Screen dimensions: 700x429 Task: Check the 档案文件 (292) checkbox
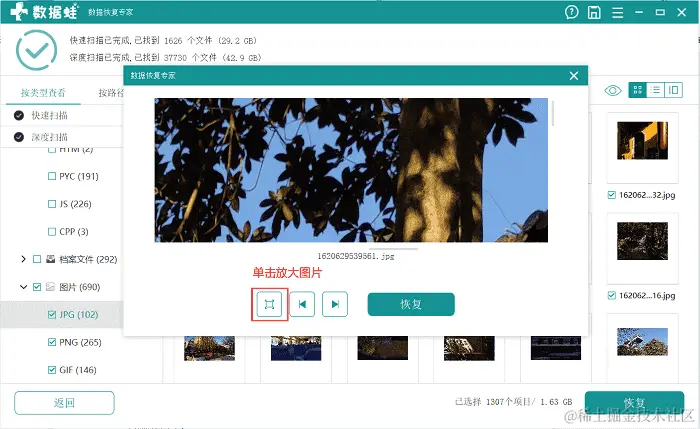[x=37, y=259]
